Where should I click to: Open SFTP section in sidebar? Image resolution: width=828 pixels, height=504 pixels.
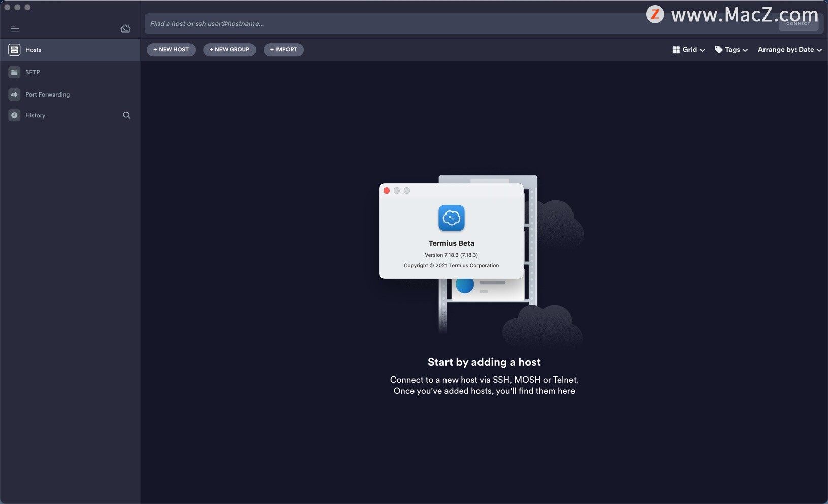[x=70, y=72]
